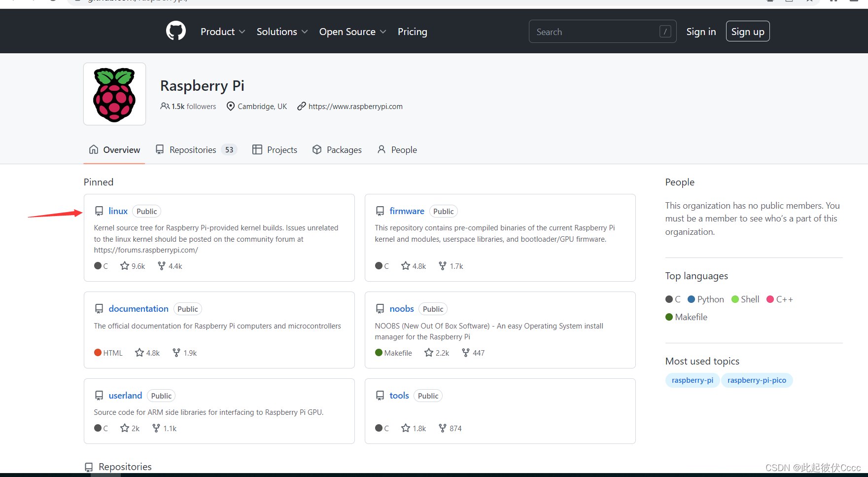Click the C language dot on linux card
The width and height of the screenshot is (868, 477).
tap(98, 266)
